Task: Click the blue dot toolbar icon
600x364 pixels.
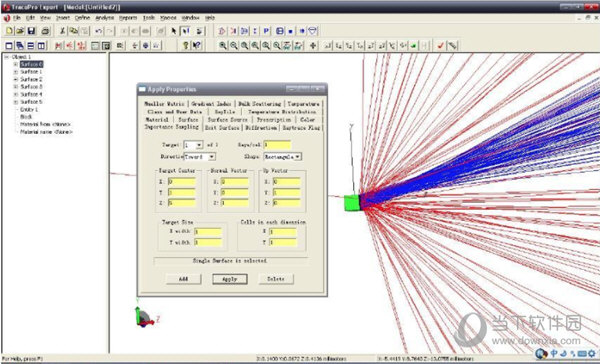Action: coord(291,31)
